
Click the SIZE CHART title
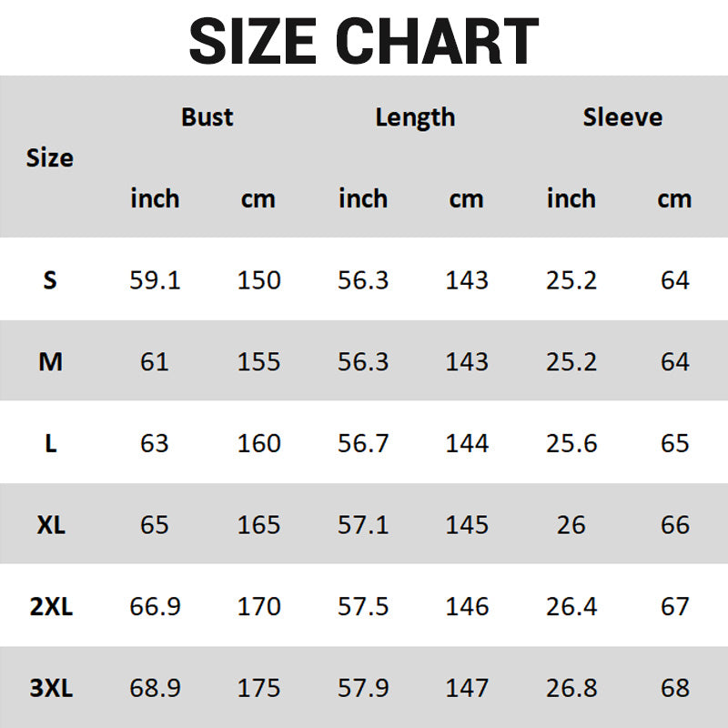click(x=364, y=40)
